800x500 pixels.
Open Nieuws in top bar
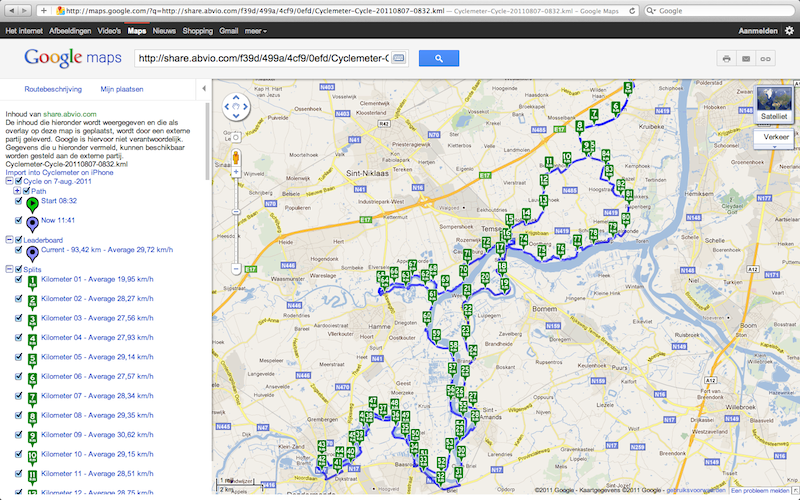164,31
